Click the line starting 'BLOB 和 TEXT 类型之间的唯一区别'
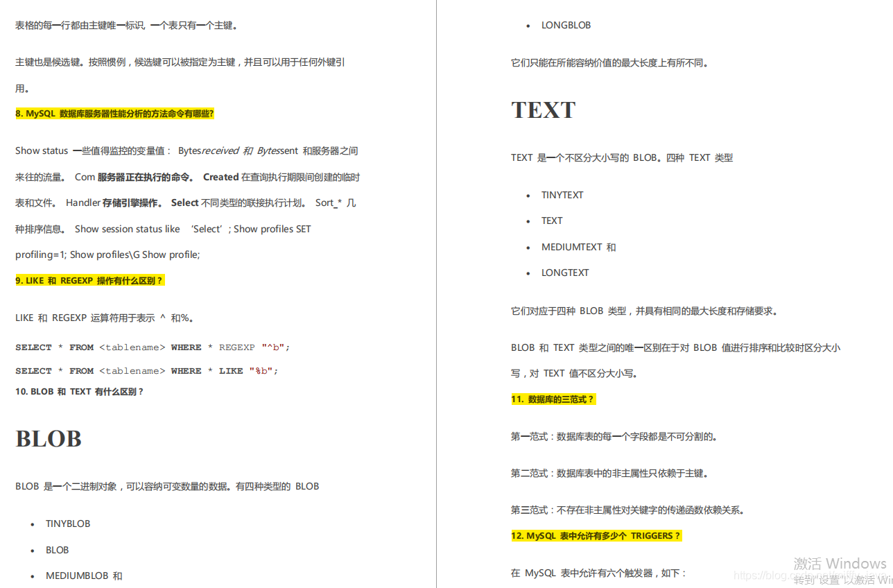 pos(675,348)
